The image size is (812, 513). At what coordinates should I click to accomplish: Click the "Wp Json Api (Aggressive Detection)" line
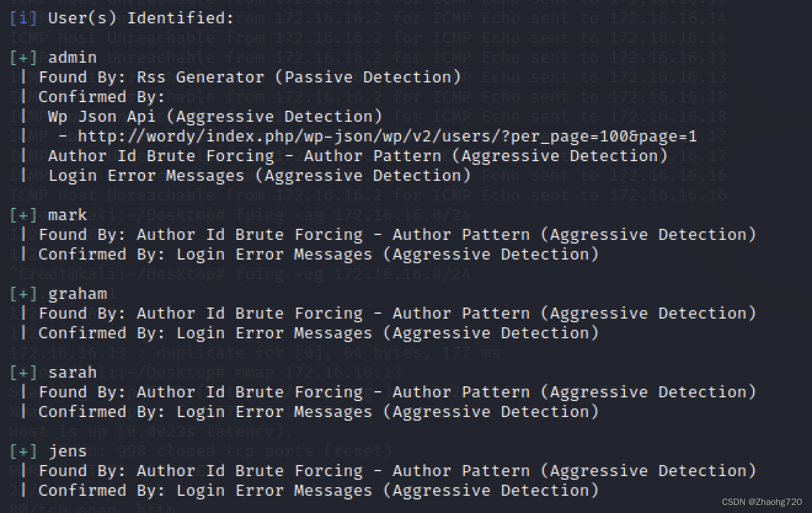[x=215, y=116]
